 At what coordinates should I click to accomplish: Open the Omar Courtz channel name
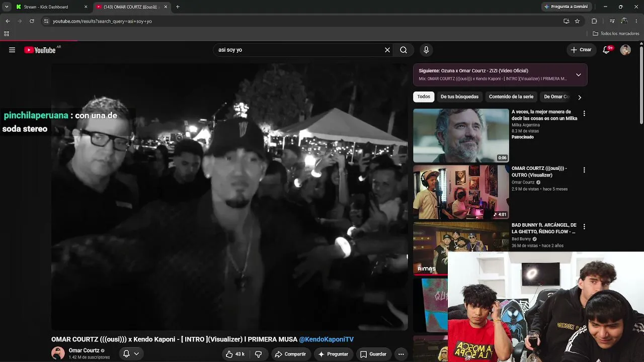click(x=84, y=350)
